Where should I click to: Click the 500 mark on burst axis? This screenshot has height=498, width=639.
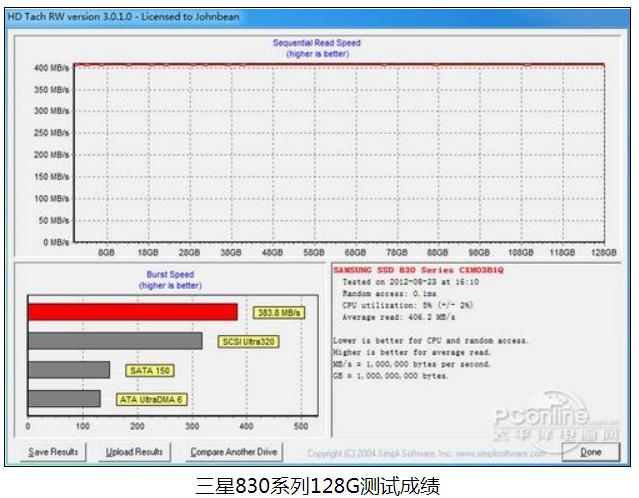[301, 426]
